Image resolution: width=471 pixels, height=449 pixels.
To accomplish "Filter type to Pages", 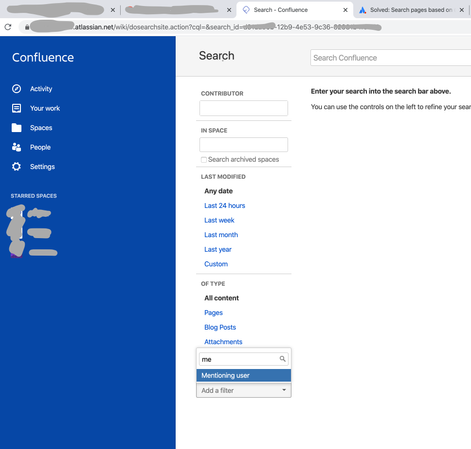I will (x=213, y=313).
